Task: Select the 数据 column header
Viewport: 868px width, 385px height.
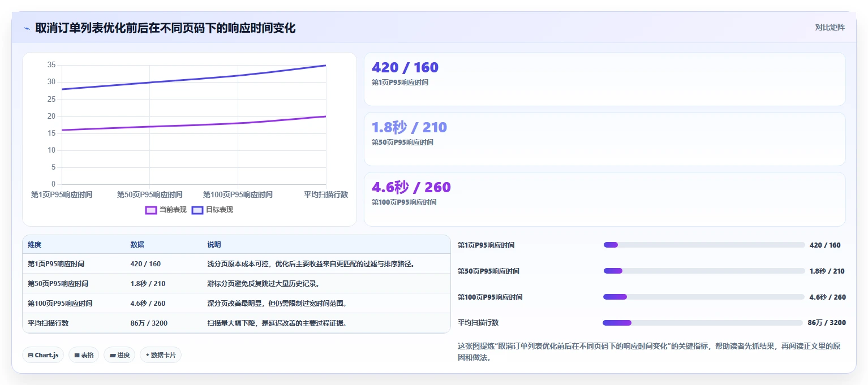Action: pos(137,245)
